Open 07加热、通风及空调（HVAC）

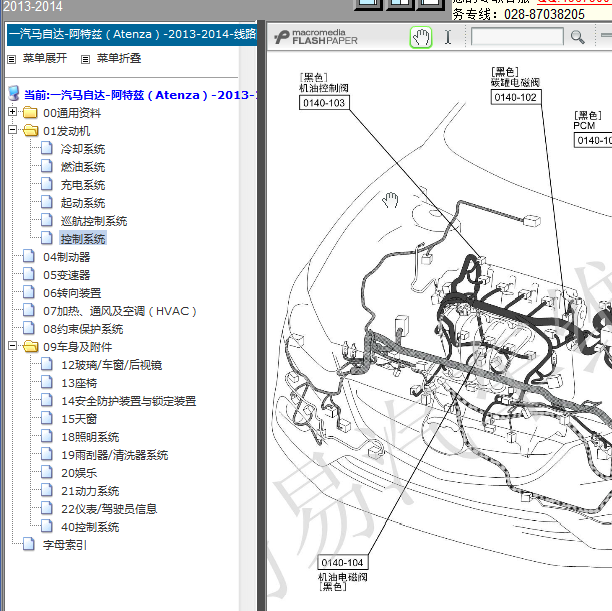tap(120, 311)
